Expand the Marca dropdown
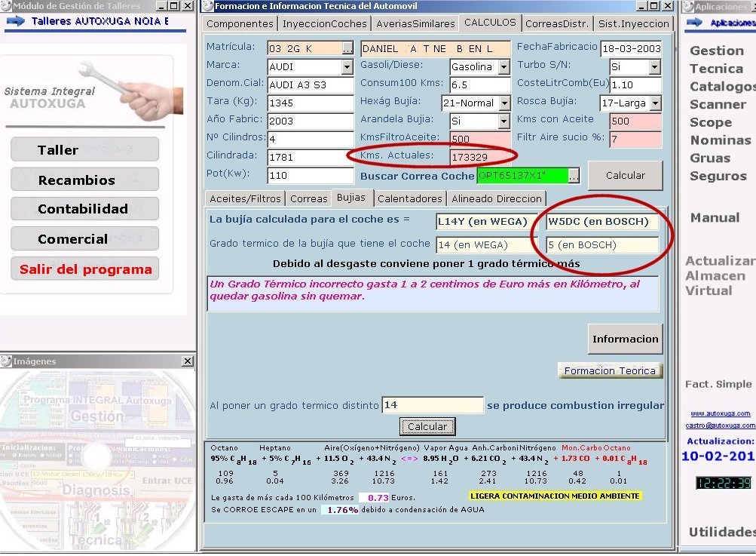Viewport: 756px width, 556px height. pos(347,66)
